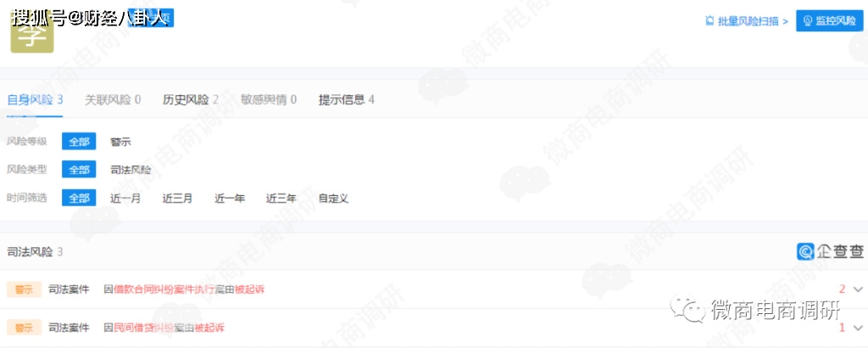
Task: Select 司法风险 risk type filter
Action: 131,170
